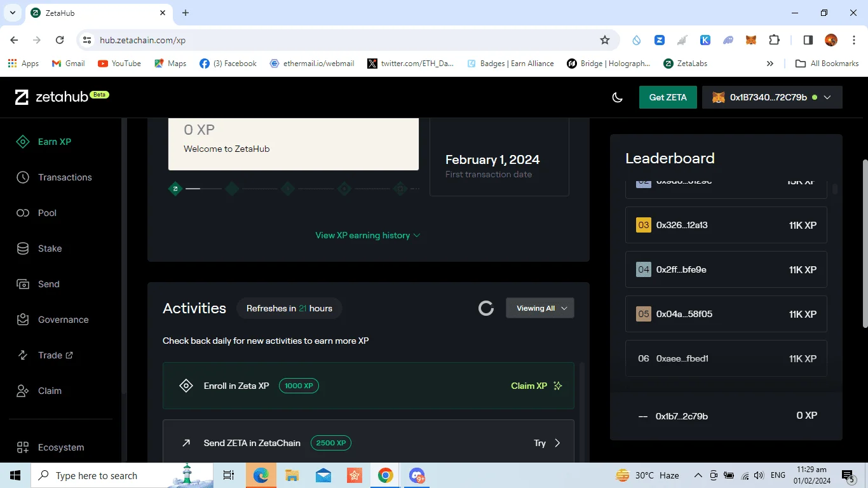This screenshot has height=488, width=868.
Task: Click the Enroll in Zeta XP diamond icon
Action: (x=186, y=386)
